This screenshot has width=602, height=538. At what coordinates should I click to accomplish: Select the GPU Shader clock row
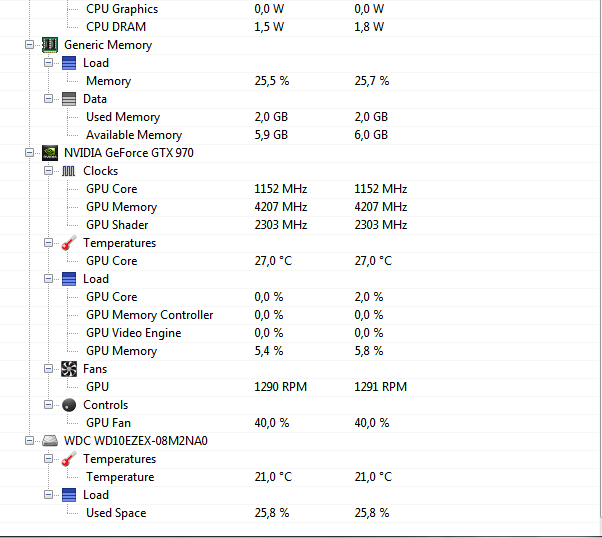pyautogui.click(x=116, y=225)
